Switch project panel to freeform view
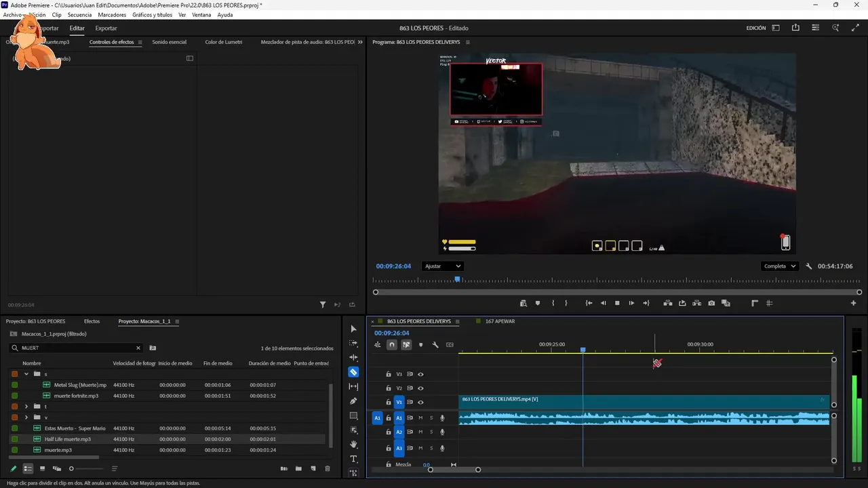Screen dimensions: 868x488 pos(57,468)
